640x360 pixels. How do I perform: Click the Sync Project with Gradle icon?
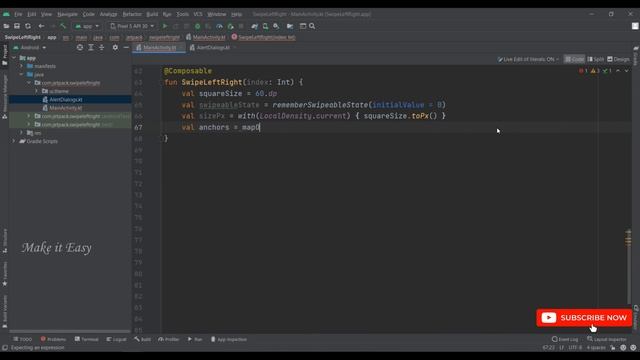(255, 26)
